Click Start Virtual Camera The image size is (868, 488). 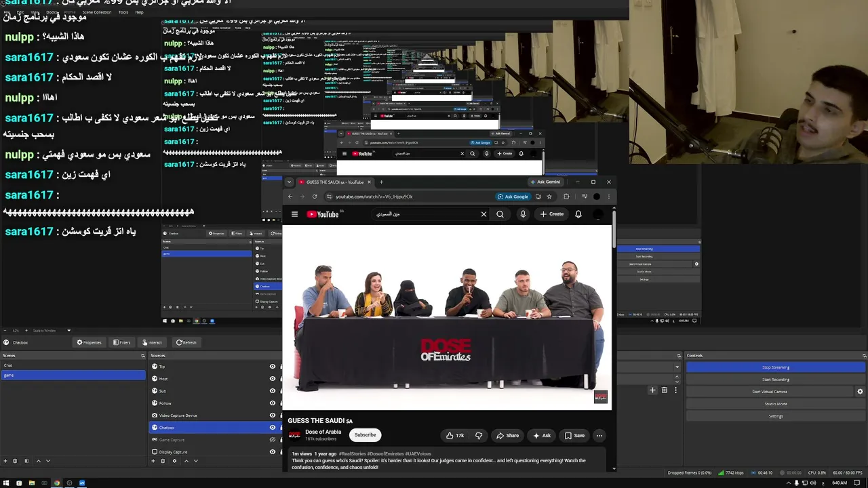pyautogui.click(x=770, y=392)
